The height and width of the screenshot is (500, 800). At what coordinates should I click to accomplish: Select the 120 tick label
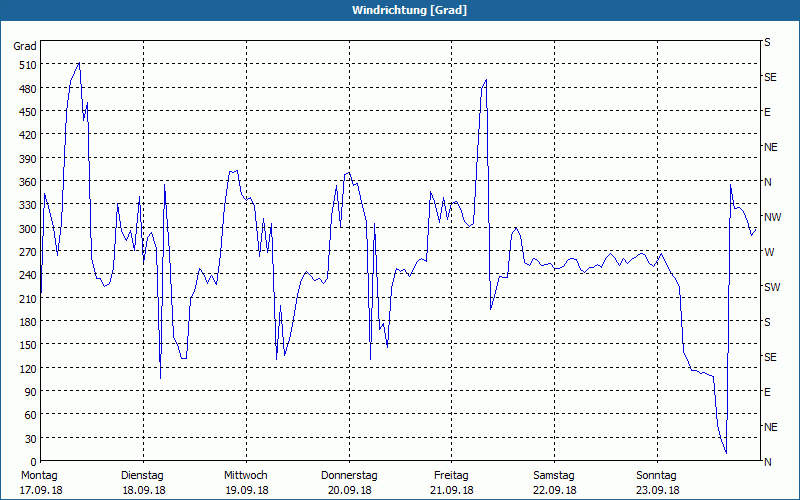click(28, 369)
